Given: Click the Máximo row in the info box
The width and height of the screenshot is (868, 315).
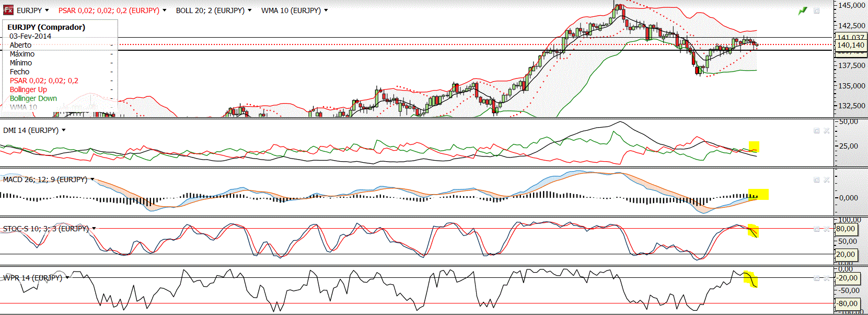Looking at the screenshot, I should tap(61, 54).
